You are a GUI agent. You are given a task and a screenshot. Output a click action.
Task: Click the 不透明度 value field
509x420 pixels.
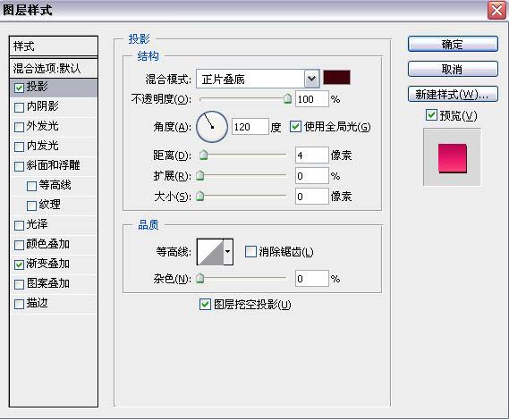pos(311,99)
